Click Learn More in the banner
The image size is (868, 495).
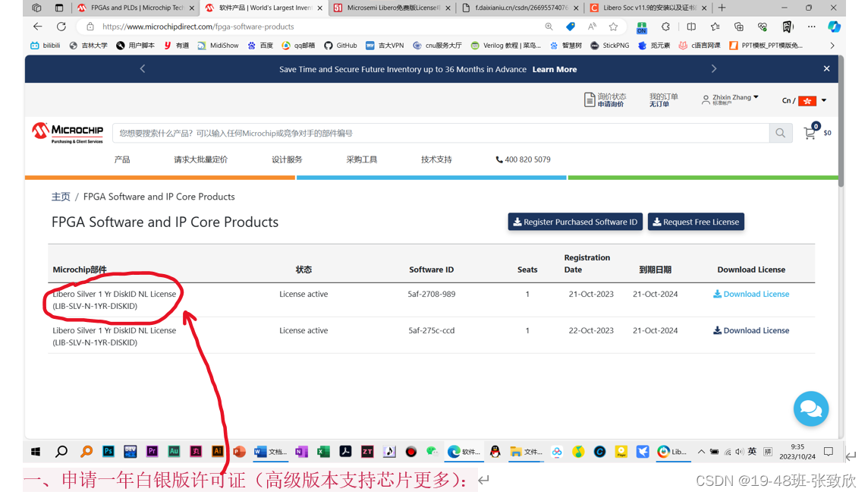(554, 69)
